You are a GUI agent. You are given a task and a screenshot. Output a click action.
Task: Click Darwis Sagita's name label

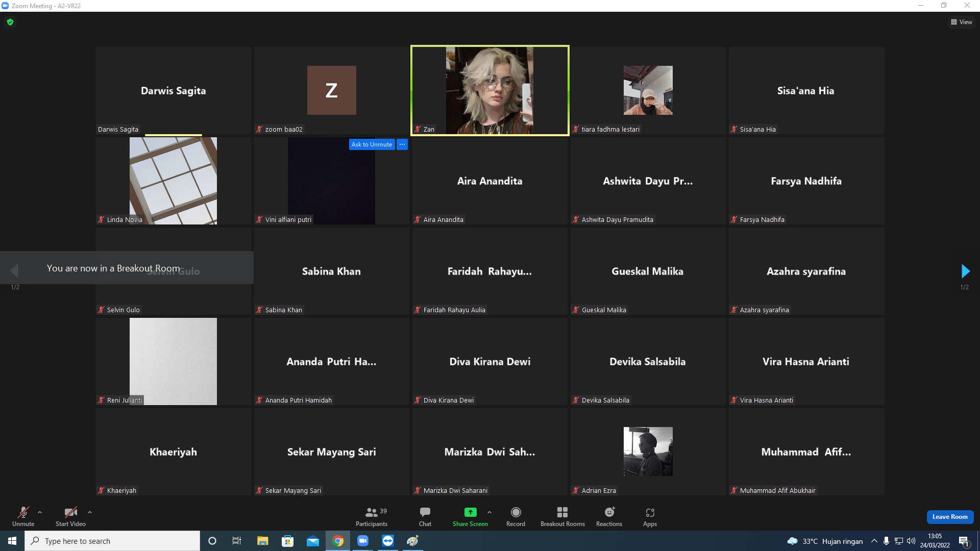tap(118, 130)
